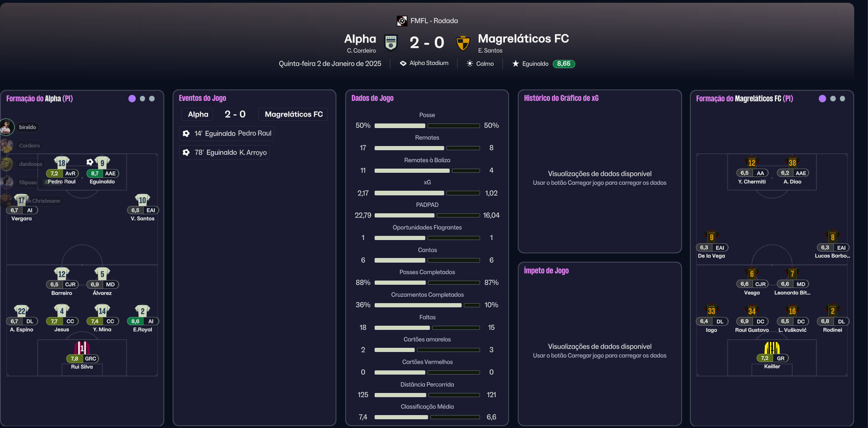Select first page dot in Alpha formation panel
868x428 pixels.
coord(132,99)
